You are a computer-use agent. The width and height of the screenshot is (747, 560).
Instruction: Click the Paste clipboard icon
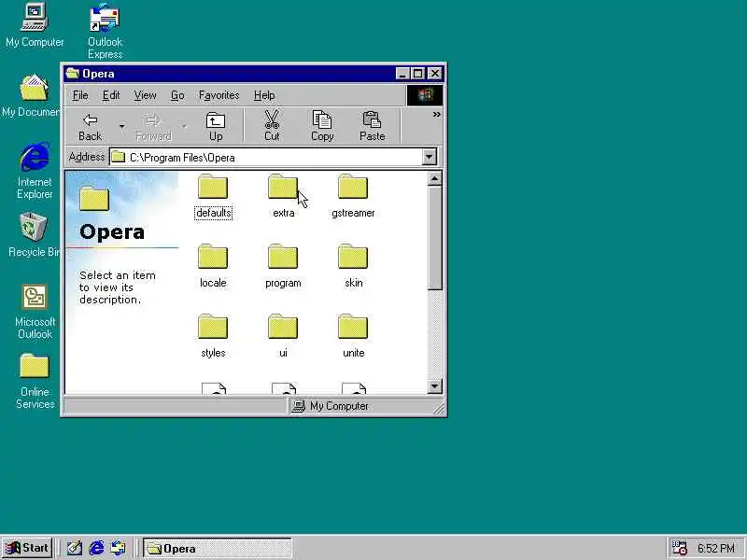pos(372,119)
